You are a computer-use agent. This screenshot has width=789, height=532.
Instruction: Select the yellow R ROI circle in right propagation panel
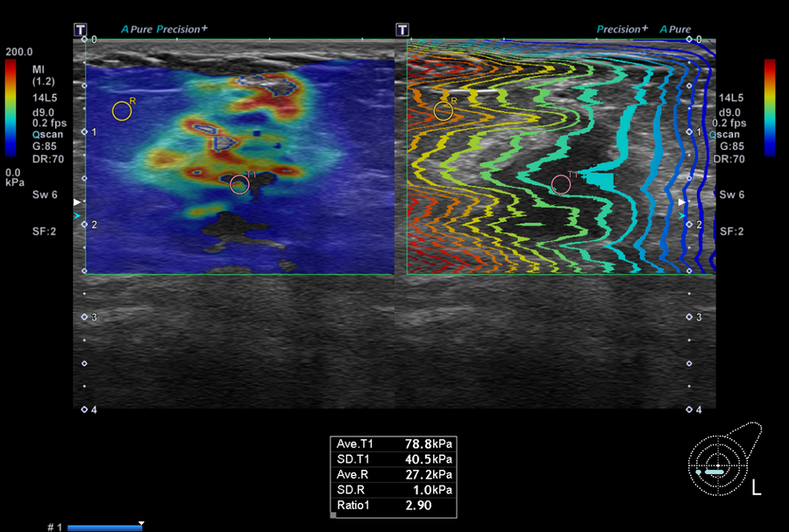point(444,111)
